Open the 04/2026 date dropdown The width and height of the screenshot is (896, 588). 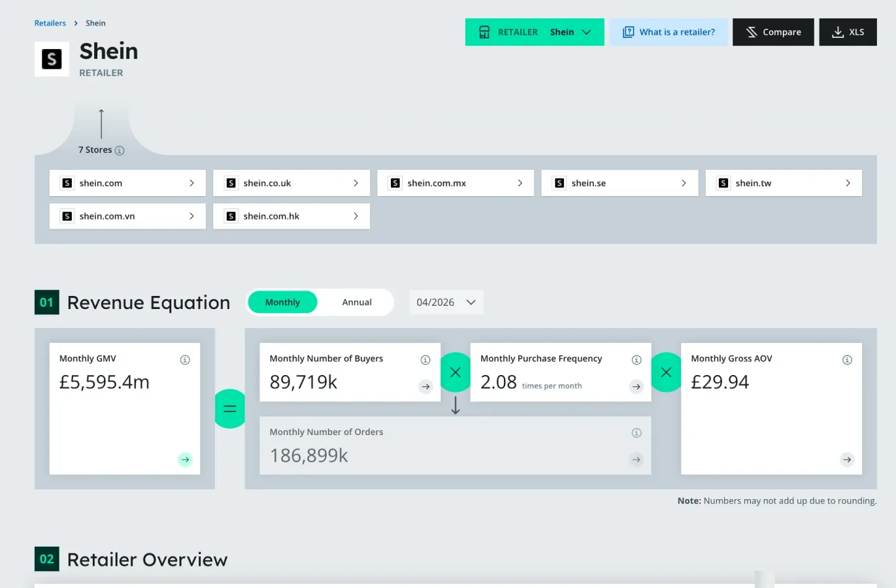point(446,302)
